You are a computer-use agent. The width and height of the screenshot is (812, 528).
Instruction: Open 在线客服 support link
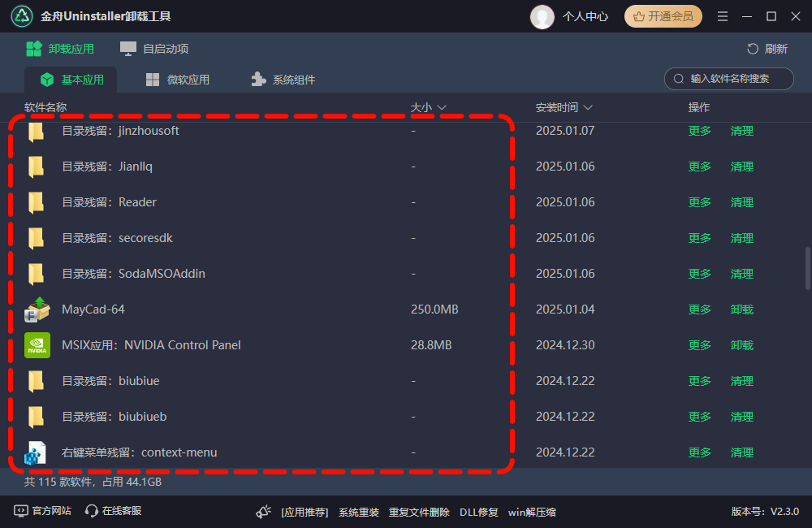click(x=114, y=511)
